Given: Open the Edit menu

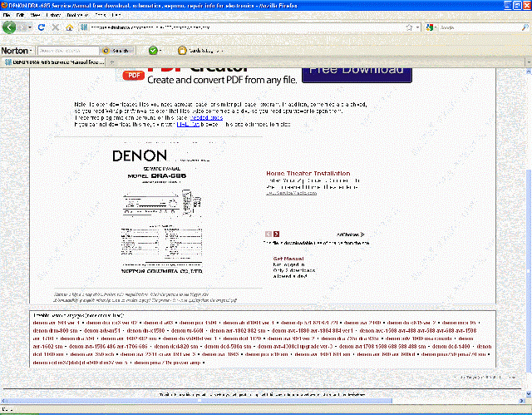Looking at the screenshot, I should [x=20, y=15].
